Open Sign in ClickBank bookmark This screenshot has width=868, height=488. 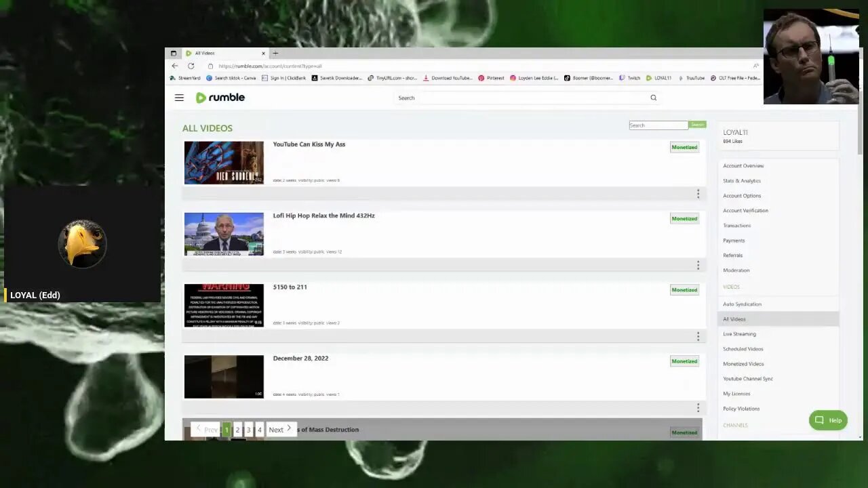point(284,78)
